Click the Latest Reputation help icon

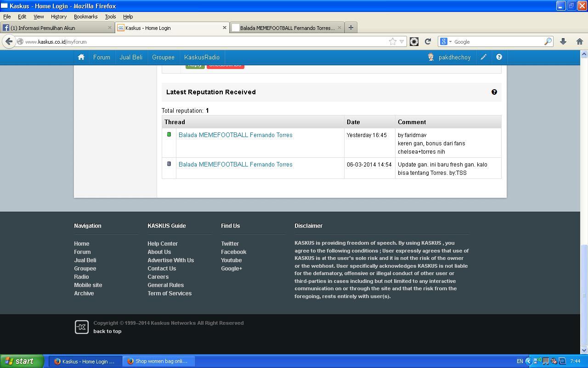[x=494, y=92]
